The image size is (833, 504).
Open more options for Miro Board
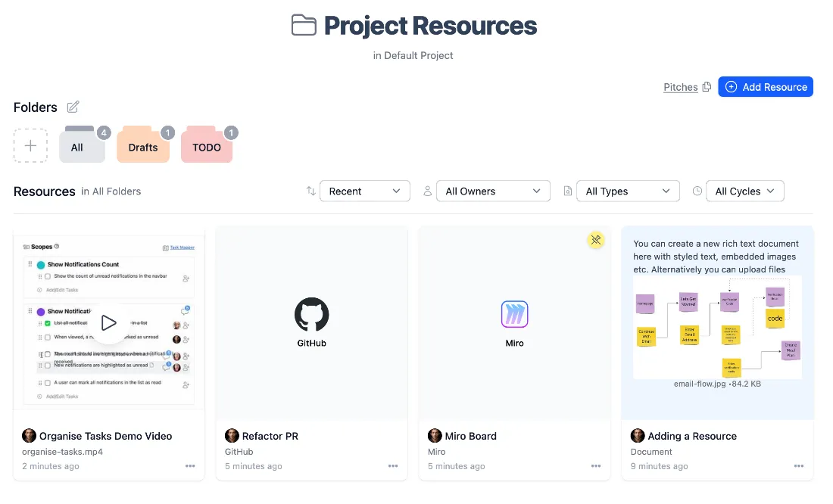click(x=596, y=465)
